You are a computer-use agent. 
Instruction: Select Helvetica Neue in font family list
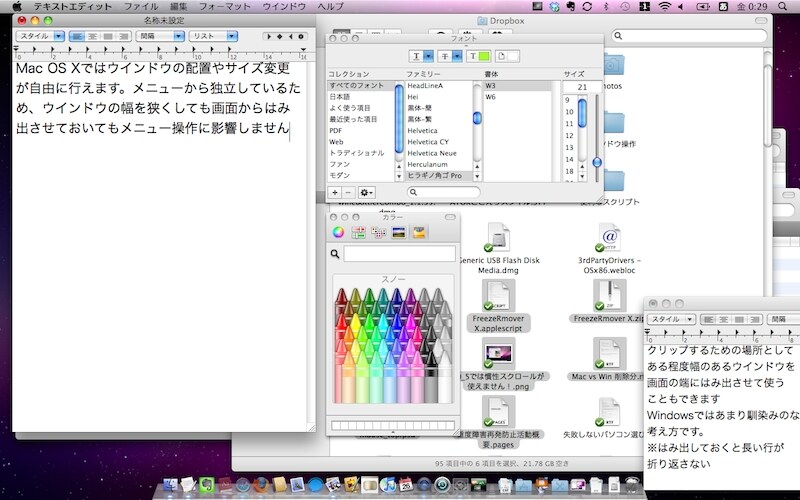tap(434, 153)
